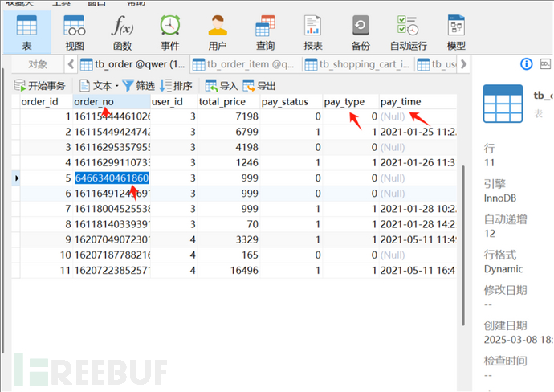The image size is (554, 392).
Task: Select pay_time cell 2021-01-26 11:3
Action: click(x=418, y=162)
